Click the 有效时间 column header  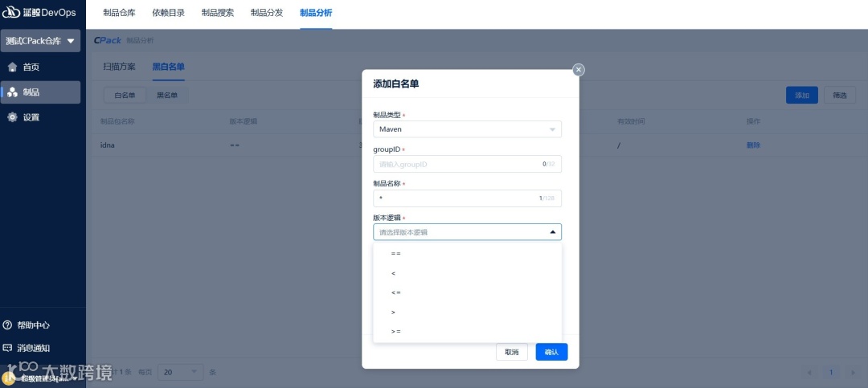click(x=632, y=121)
